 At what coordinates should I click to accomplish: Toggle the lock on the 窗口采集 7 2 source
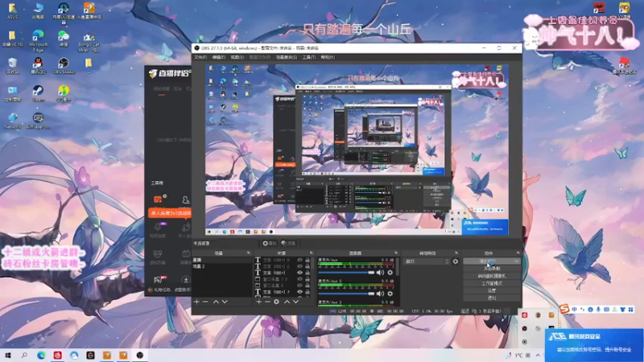(308, 279)
